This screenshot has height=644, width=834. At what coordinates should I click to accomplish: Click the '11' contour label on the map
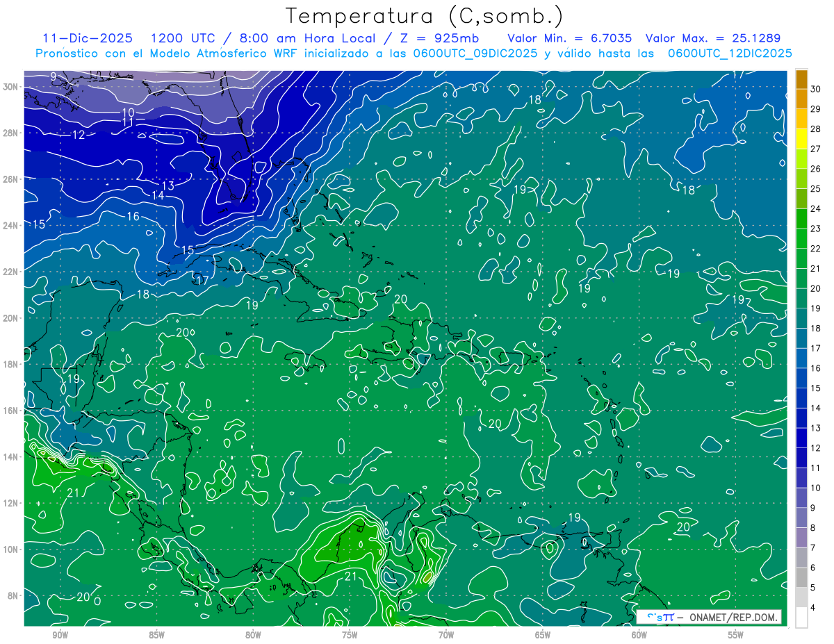(127, 122)
